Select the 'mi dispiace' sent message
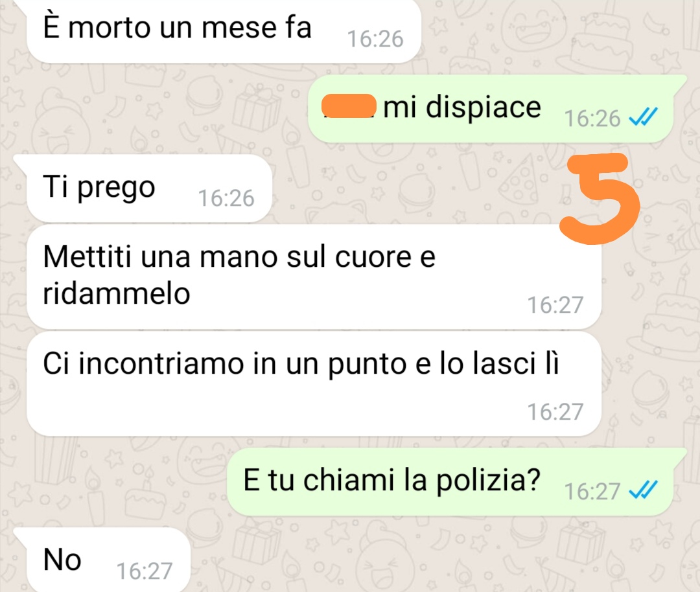The height and width of the screenshot is (592, 700). 491,108
